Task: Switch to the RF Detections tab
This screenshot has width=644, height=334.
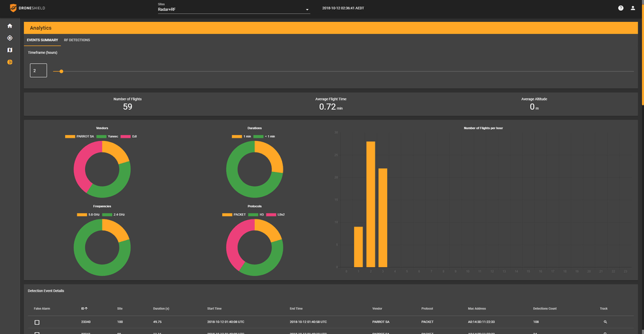Action: (x=77, y=40)
